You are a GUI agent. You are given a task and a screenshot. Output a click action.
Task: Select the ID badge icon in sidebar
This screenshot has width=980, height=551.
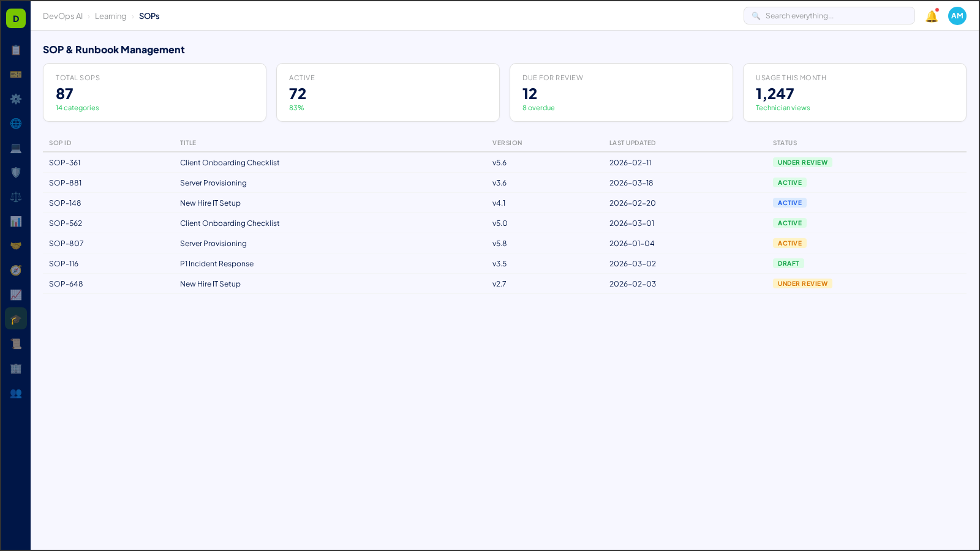(x=16, y=74)
